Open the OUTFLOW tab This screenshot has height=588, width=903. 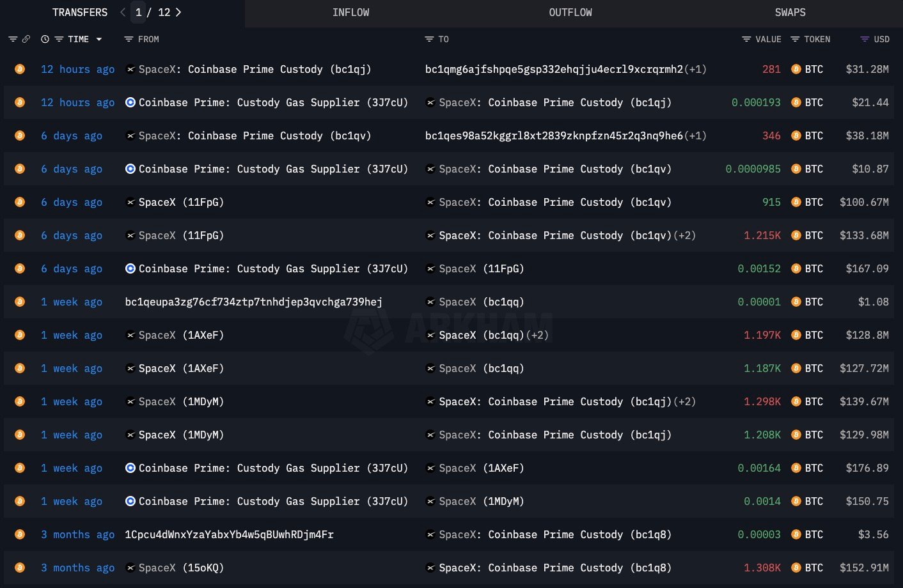[x=570, y=13]
